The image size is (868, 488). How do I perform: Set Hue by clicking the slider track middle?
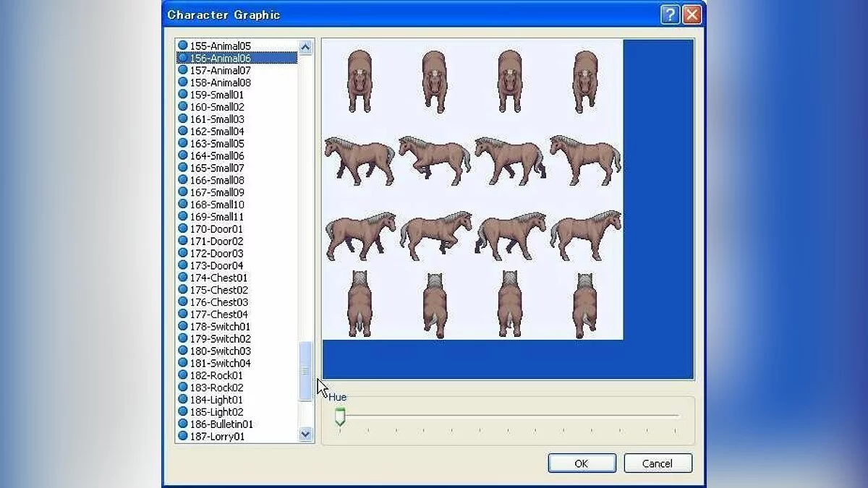point(508,416)
